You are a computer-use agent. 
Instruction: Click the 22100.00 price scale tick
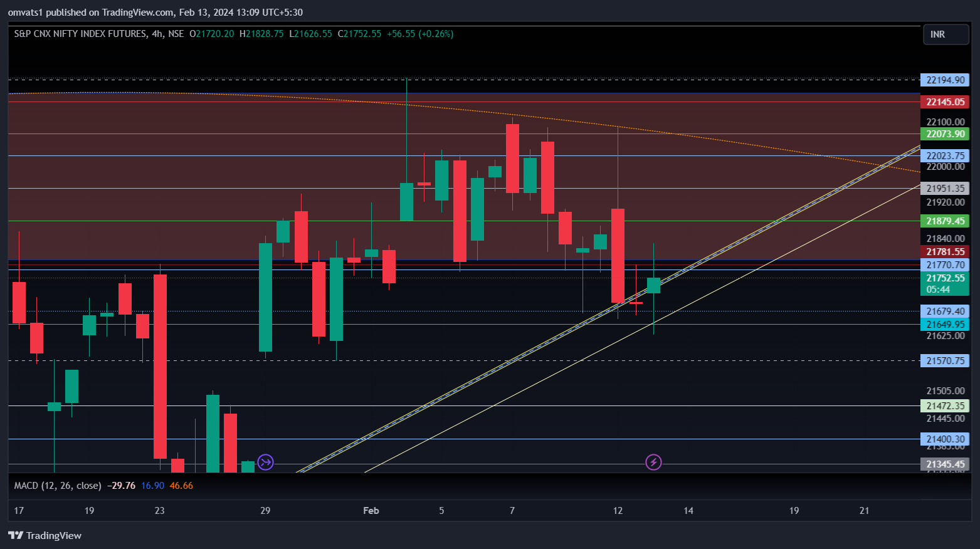tap(946, 122)
